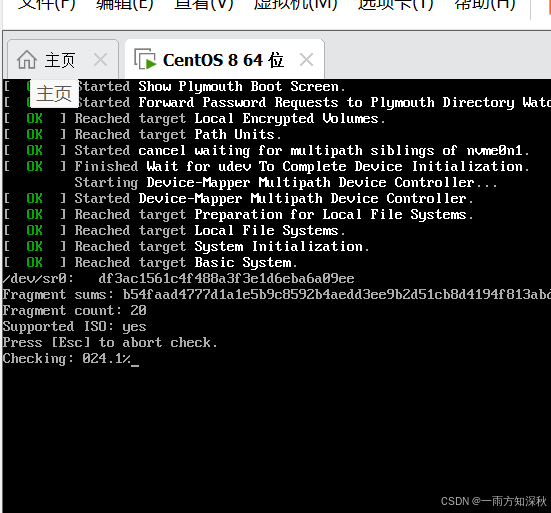Switch to the 主页 tab
Viewport: 551px width, 513px height.
[x=63, y=59]
